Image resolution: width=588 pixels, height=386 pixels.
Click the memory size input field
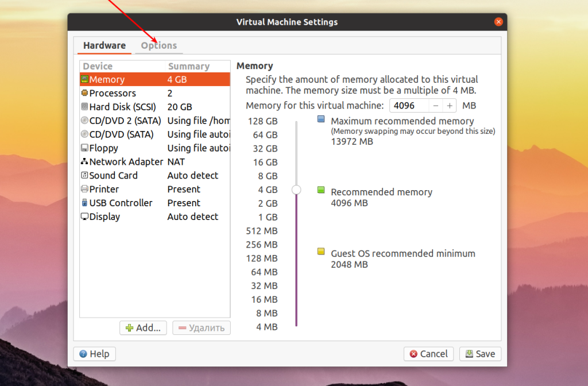tap(409, 106)
